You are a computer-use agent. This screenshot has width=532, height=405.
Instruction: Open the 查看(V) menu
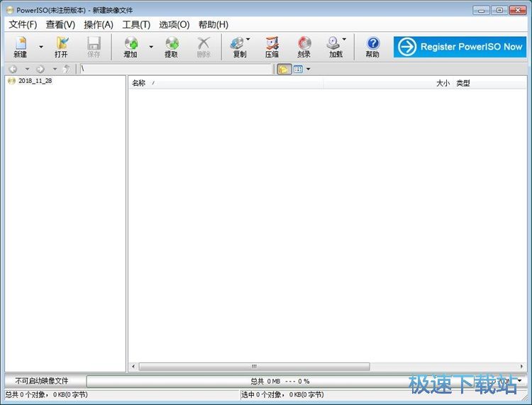point(60,24)
